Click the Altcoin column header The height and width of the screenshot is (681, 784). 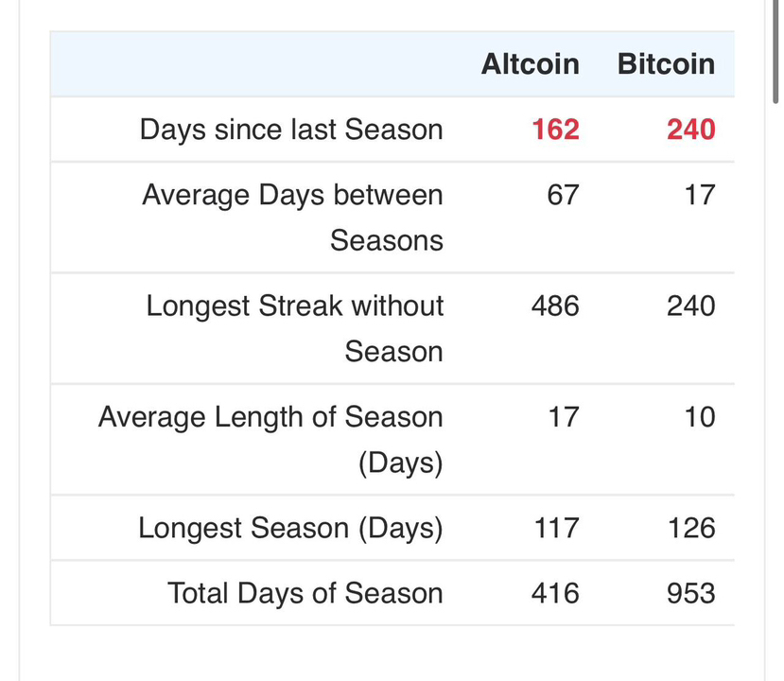click(530, 64)
